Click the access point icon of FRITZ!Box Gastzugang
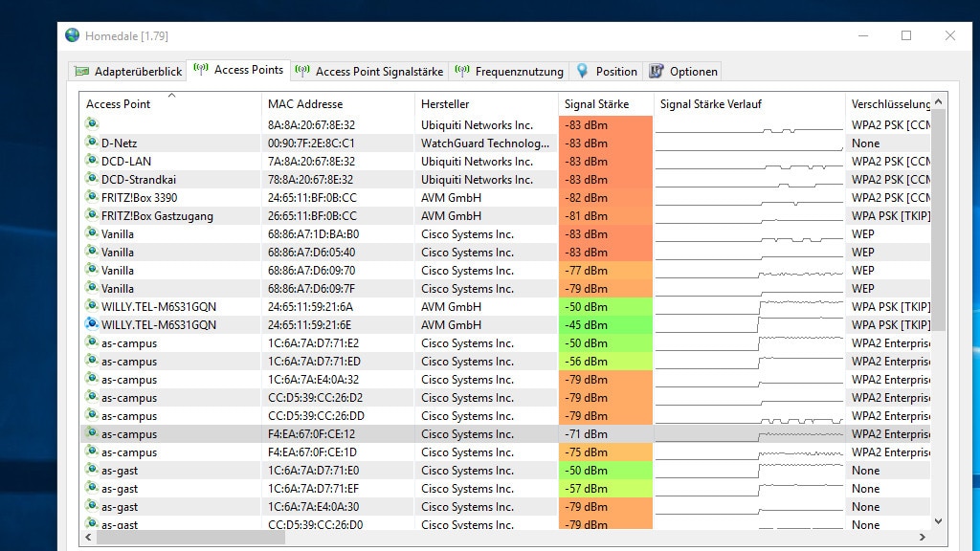The image size is (980, 551). tap(92, 215)
